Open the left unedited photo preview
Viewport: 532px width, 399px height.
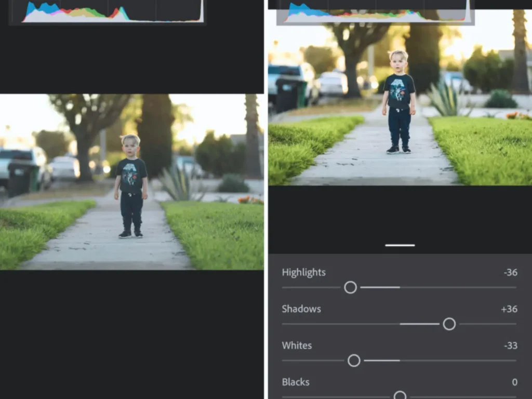point(132,182)
